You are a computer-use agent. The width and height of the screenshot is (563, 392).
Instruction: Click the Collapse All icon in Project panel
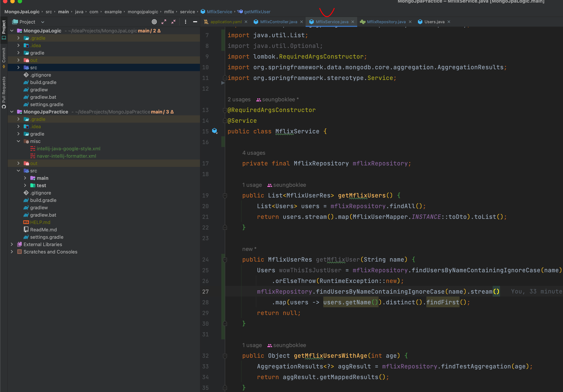tap(174, 22)
